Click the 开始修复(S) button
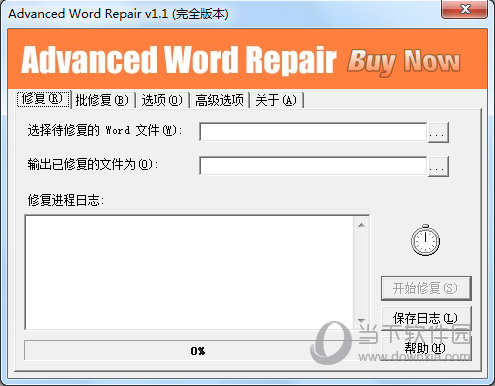This screenshot has height=386, width=495. pos(426,288)
